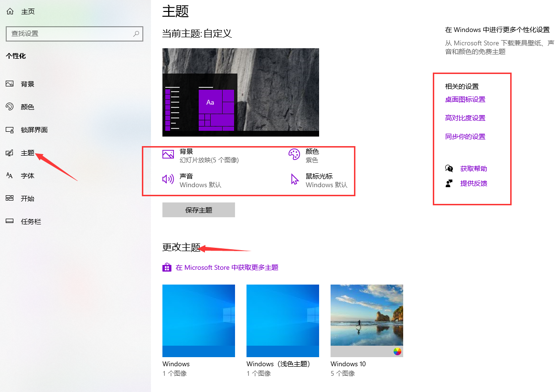Click the palette icon next to 颜色 紫色
Screen dimensions: 557x392
295,155
